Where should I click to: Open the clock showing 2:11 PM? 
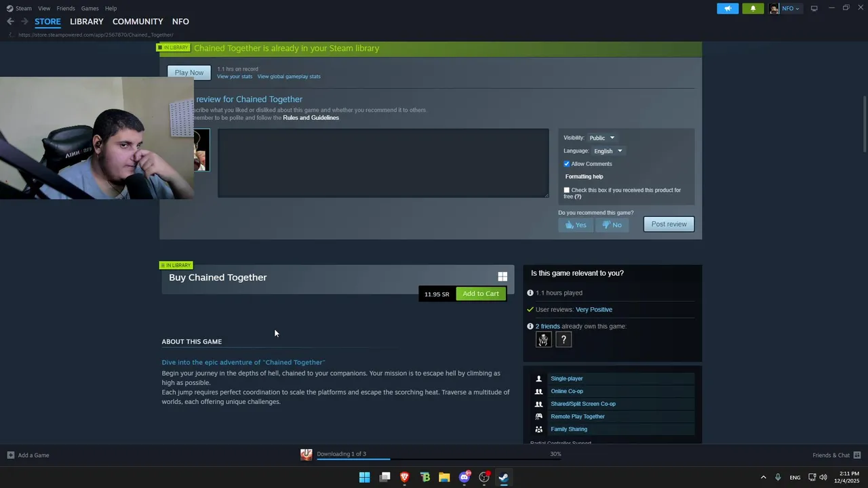(x=848, y=477)
